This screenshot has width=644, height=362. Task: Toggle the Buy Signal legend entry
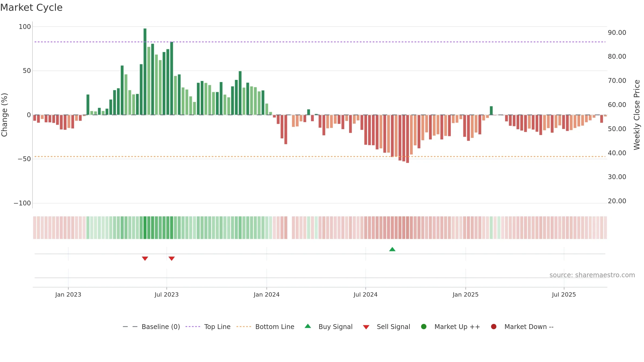[328, 327]
